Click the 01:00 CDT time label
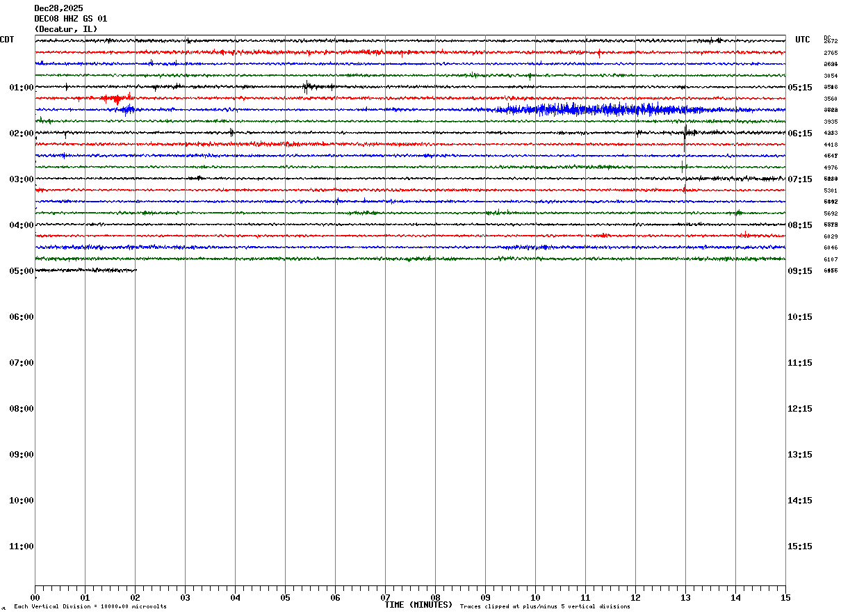Screen dimensions: 841x616 click(x=22, y=88)
